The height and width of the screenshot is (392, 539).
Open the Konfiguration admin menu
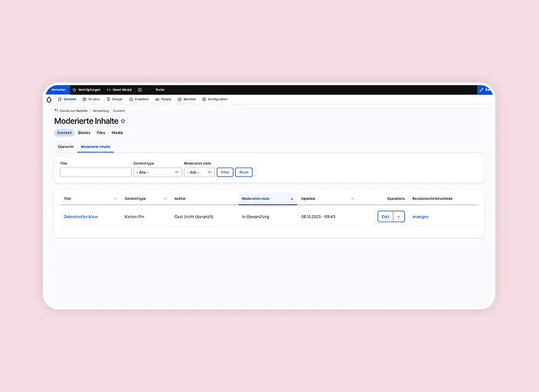pos(215,99)
